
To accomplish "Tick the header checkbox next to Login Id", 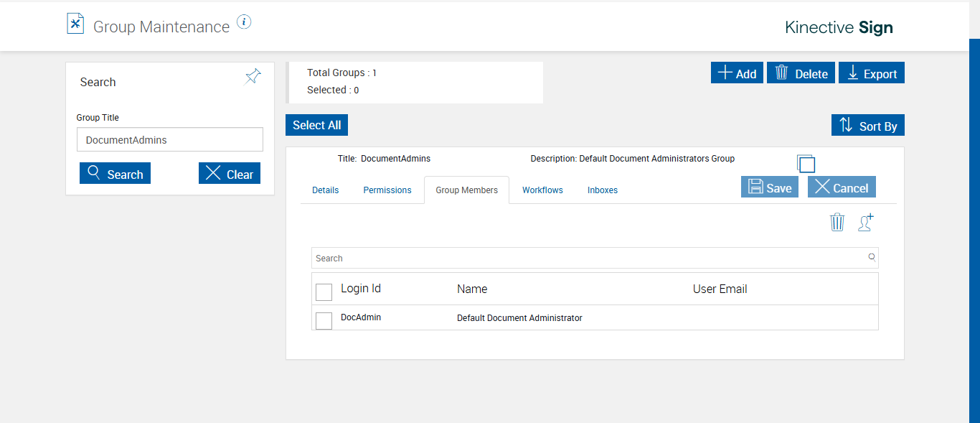I will tap(324, 292).
